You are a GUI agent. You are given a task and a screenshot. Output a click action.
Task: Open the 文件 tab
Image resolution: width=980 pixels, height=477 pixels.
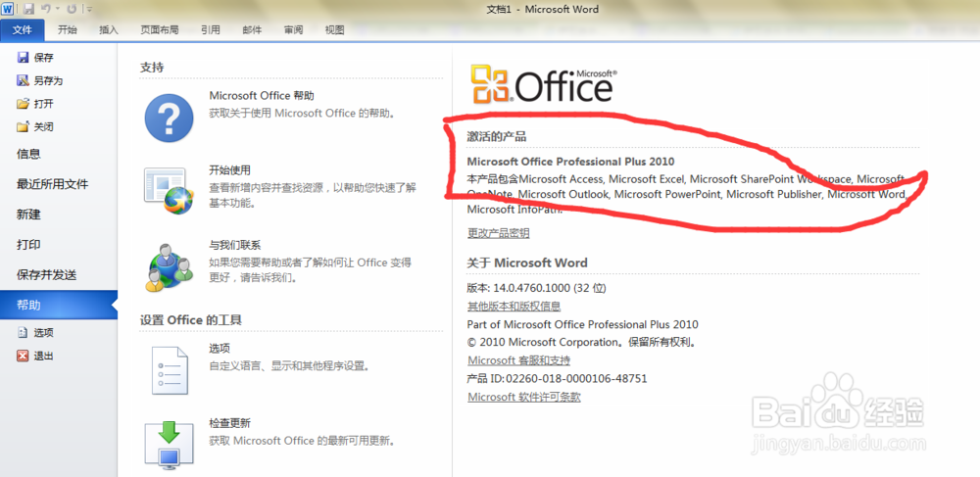[x=22, y=29]
